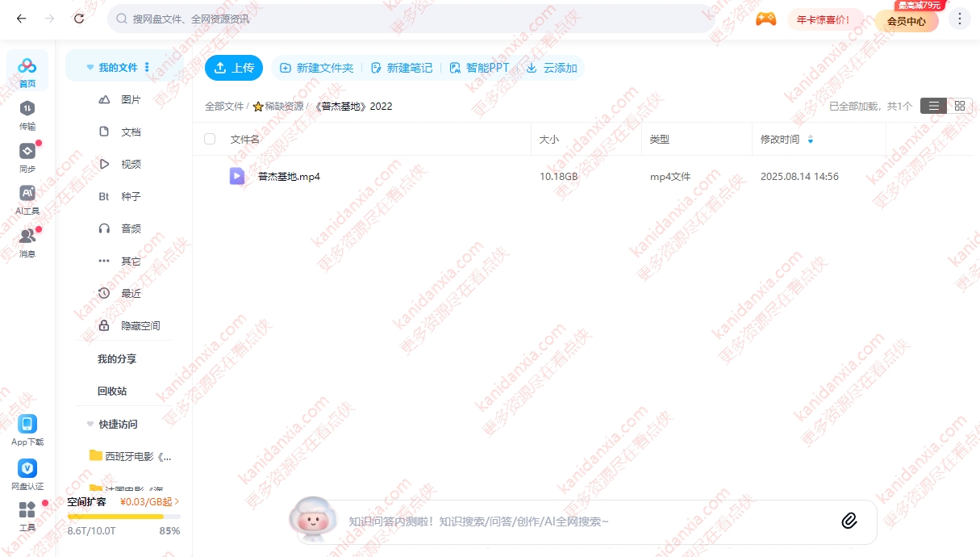The width and height of the screenshot is (980, 557).
Task: Collapse the 我的文件 tree section
Action: point(90,68)
